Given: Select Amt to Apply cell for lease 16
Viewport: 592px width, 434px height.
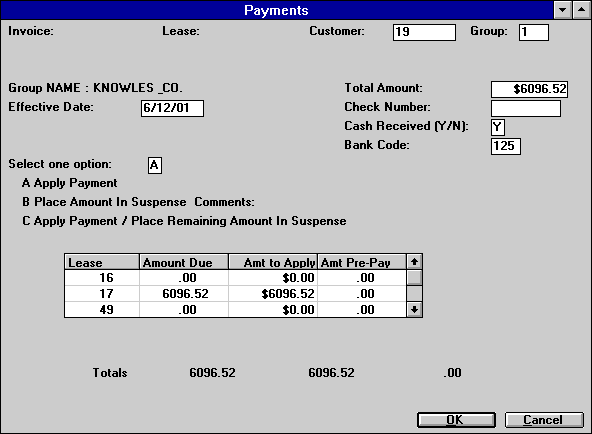Looking at the screenshot, I should tap(273, 278).
